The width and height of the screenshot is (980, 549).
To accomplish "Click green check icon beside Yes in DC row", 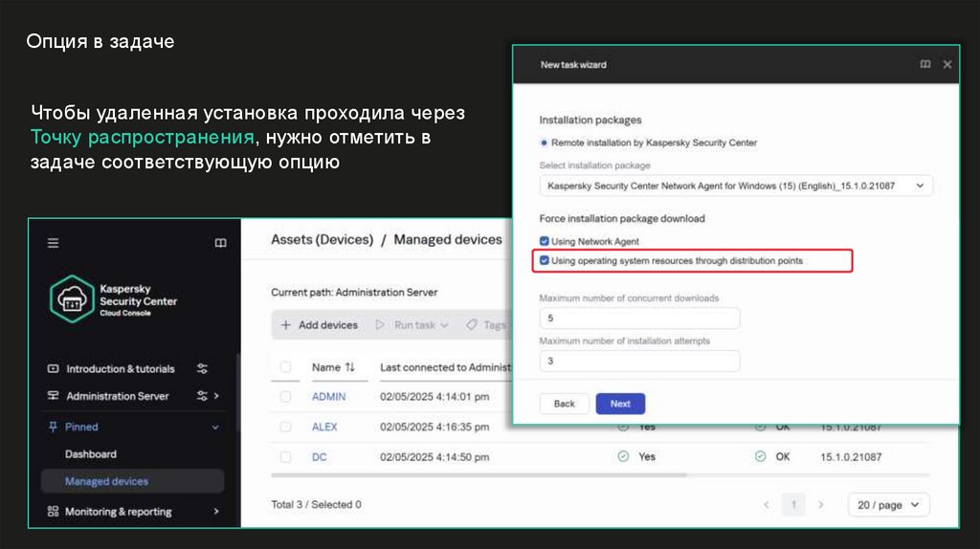I will click(623, 456).
